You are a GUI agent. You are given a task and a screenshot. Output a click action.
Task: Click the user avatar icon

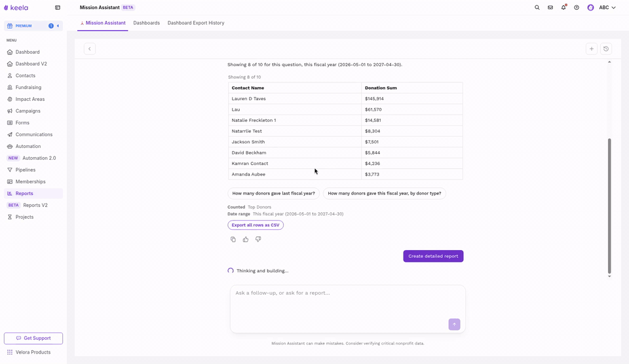click(x=590, y=8)
